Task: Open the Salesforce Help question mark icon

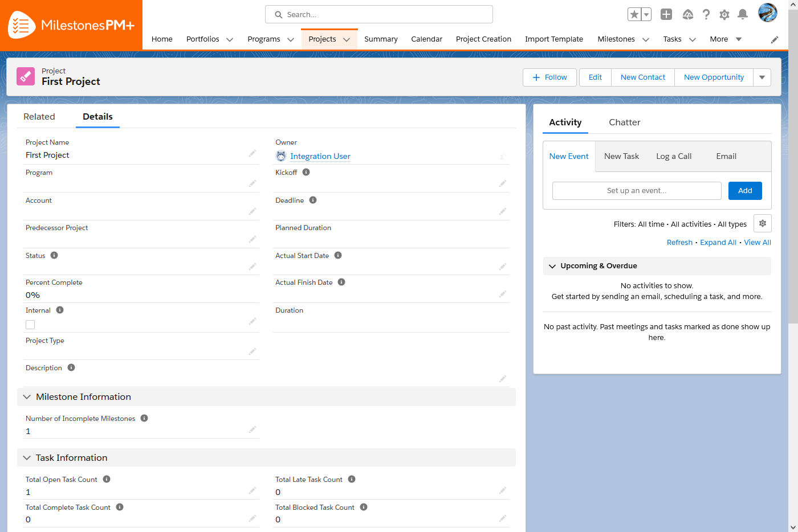Action: click(706, 14)
